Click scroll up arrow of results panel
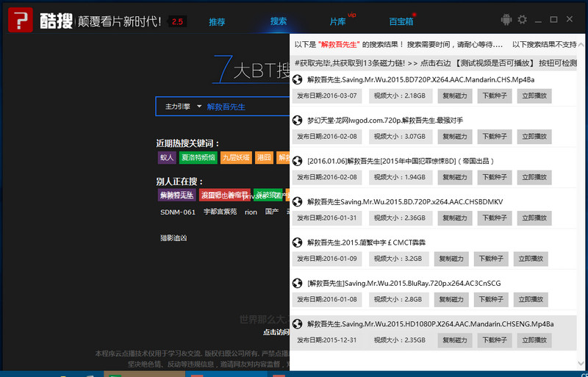The height and width of the screenshot is (377, 588). tap(581, 45)
